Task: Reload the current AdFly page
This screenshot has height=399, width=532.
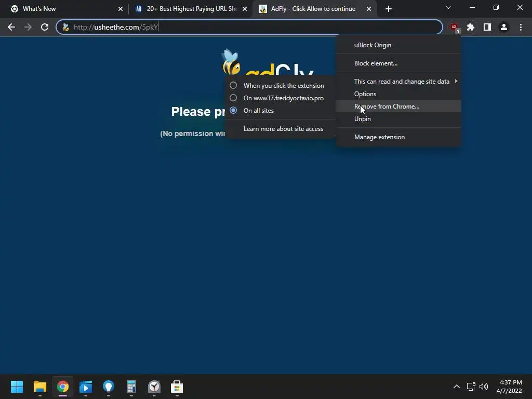Action: (45, 27)
